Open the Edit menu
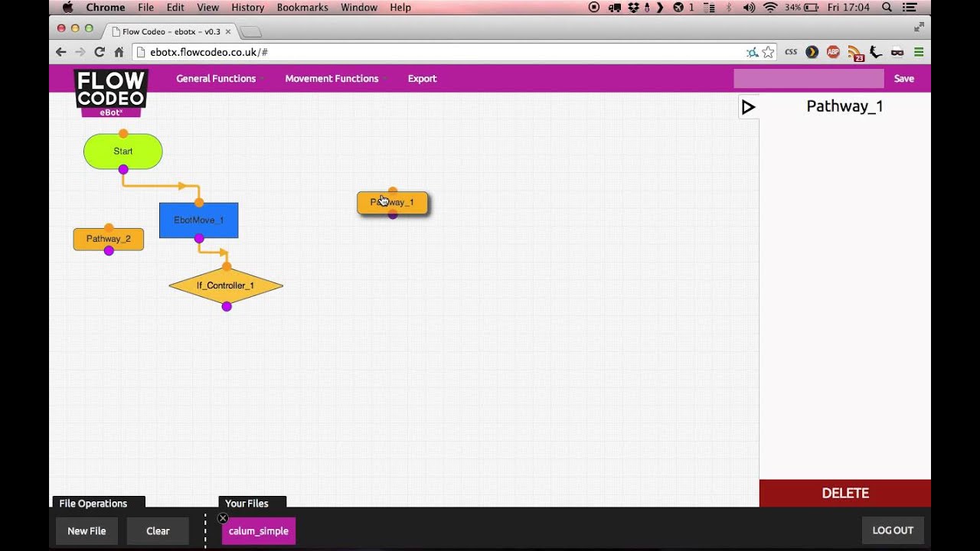The width and height of the screenshot is (980, 551). 175,8
